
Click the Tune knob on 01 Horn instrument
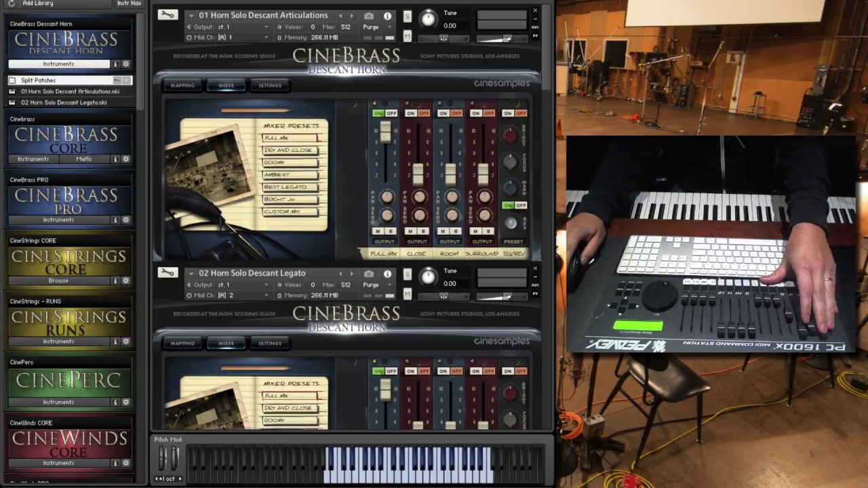428,19
